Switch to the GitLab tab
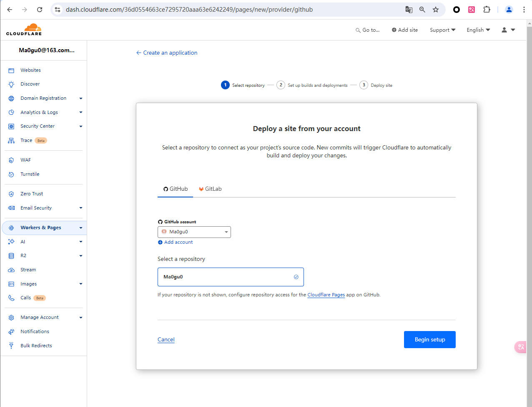The width and height of the screenshot is (532, 407). pos(210,189)
